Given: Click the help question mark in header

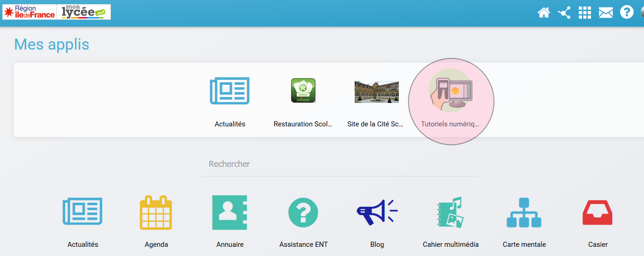Looking at the screenshot, I should (627, 12).
